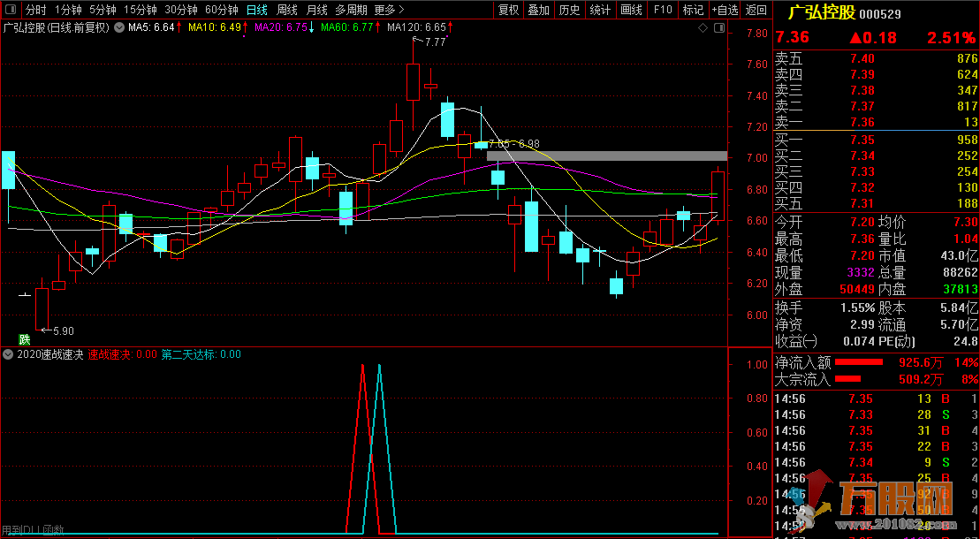Screen dimensions: 980x539
Task: Select the 1分钟 period
Action: coord(68,10)
